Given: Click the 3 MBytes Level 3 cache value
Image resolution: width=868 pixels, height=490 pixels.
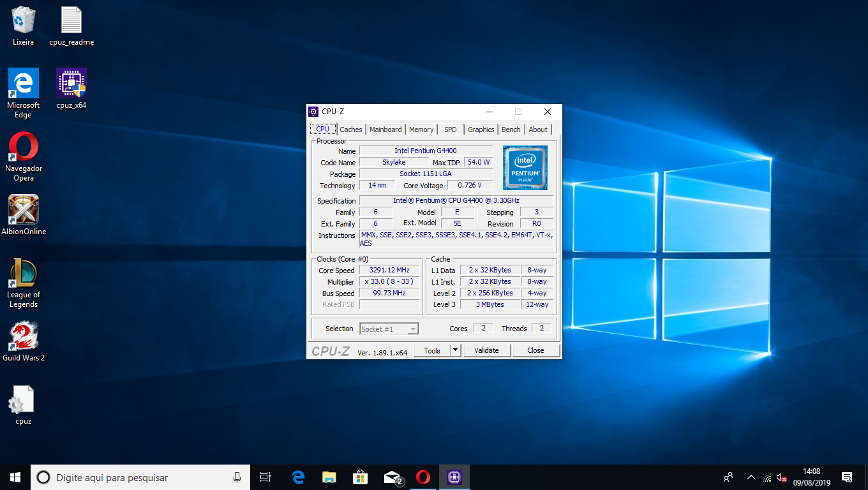Looking at the screenshot, I should pos(490,304).
